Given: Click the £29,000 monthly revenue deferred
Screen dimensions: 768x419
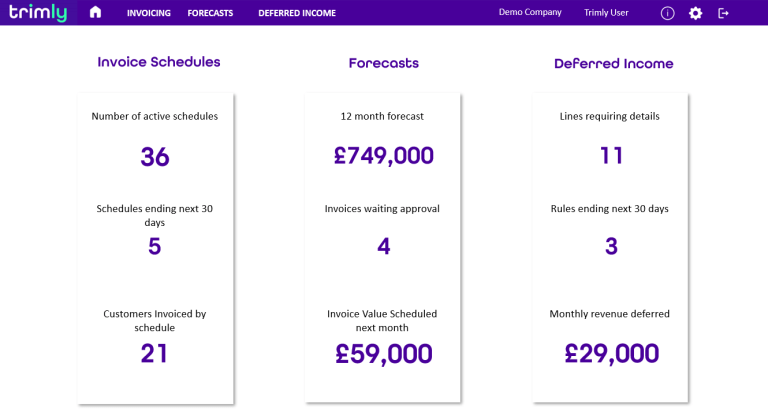Looking at the screenshot, I should click(611, 353).
